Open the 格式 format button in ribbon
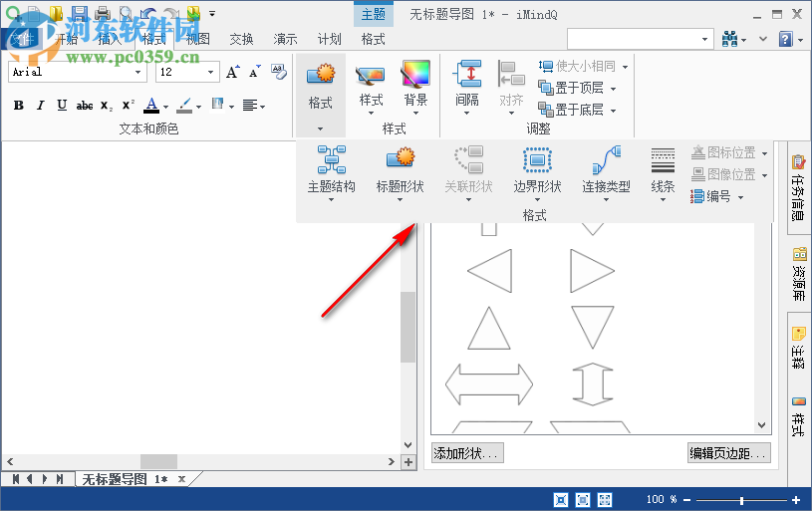Screen dimensions: 812x511 coord(321,96)
